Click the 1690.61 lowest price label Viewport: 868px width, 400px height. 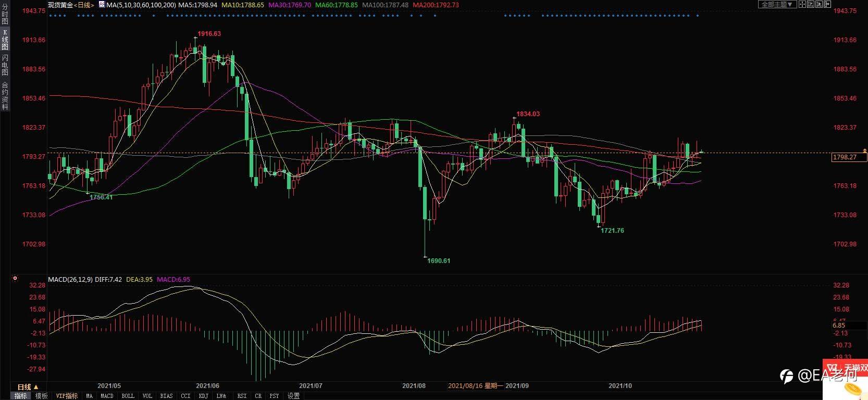coord(439,260)
